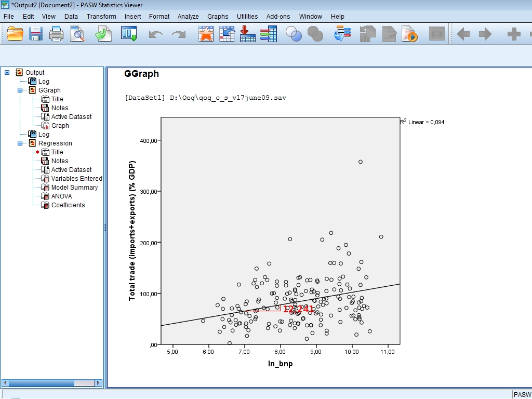Collapse the GGraph outline branch
The height and width of the screenshot is (399, 532).
pyautogui.click(x=20, y=90)
